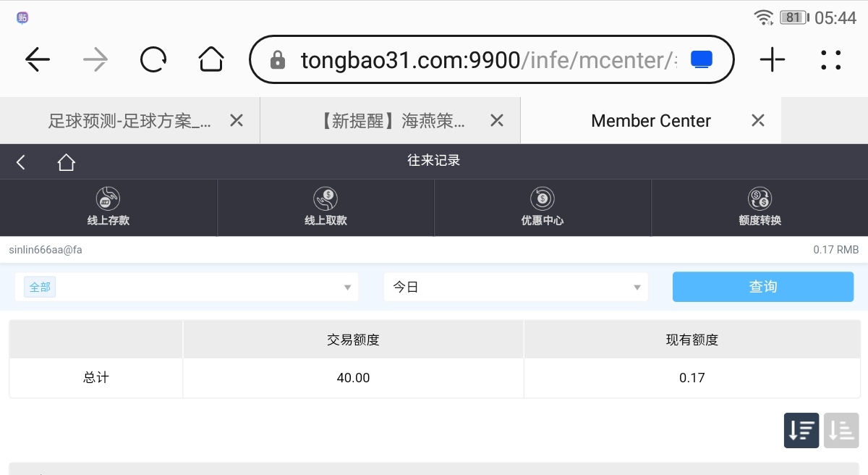Sort records in ascending order
This screenshot has width=868, height=475.
click(841, 430)
